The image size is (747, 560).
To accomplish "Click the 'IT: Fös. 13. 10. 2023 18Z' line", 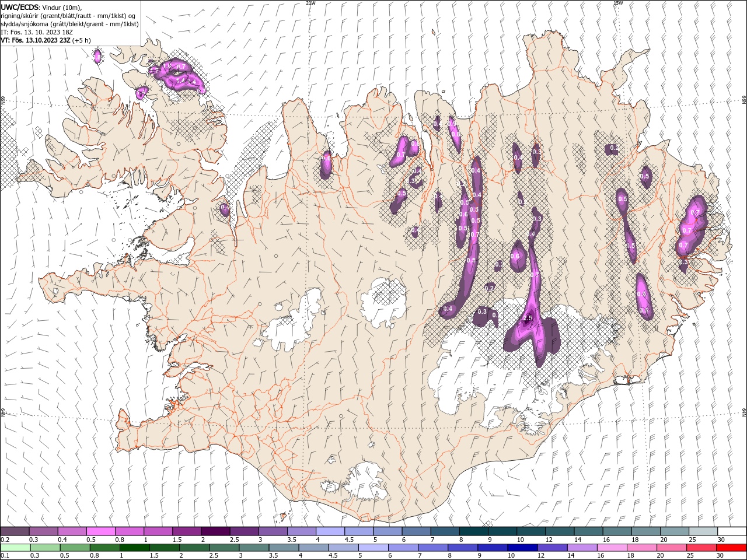I will click(36, 32).
